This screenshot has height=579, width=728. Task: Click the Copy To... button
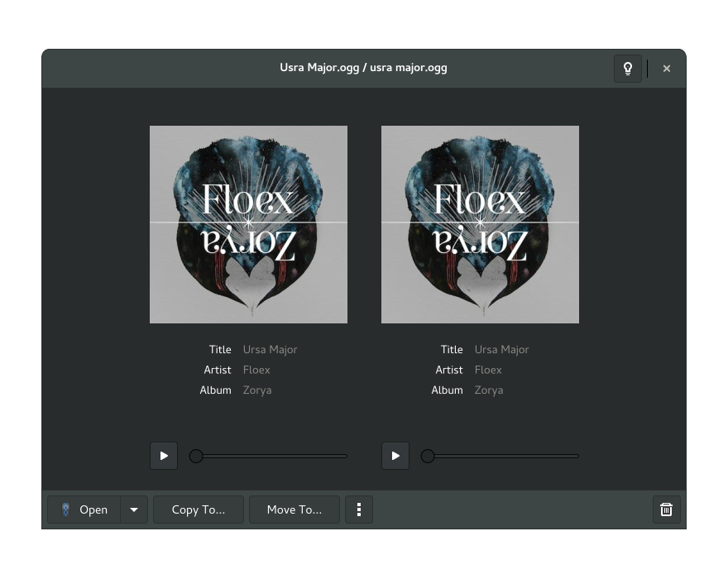tap(199, 510)
